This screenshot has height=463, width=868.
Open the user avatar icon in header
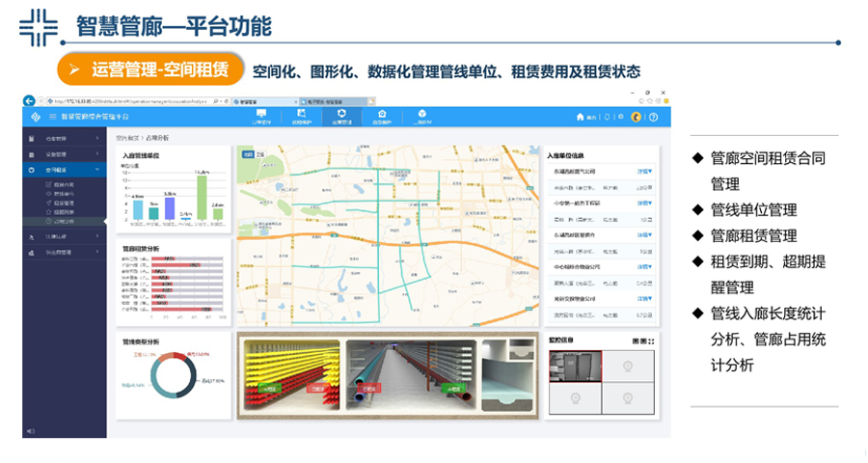637,117
